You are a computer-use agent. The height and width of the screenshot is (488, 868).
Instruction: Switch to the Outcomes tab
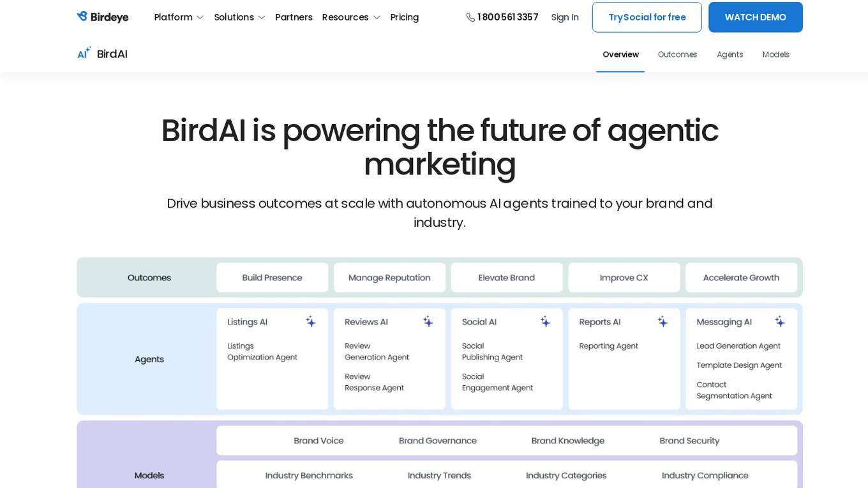[x=677, y=54]
